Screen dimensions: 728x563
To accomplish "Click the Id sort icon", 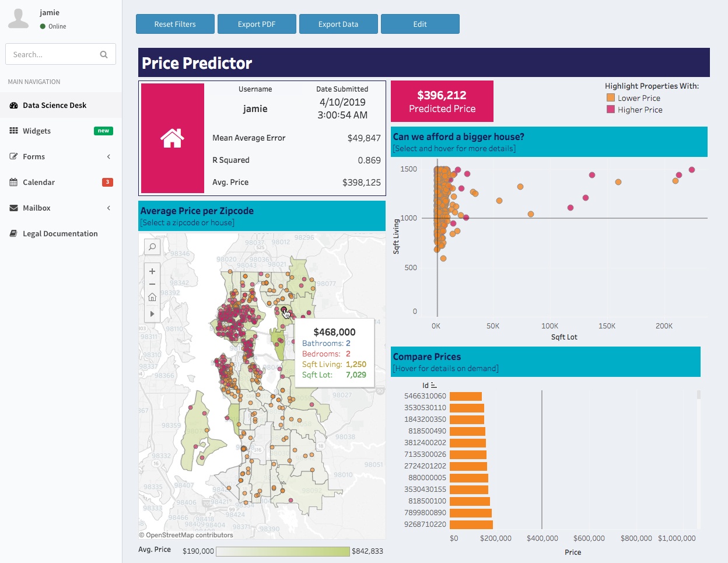I will pos(434,386).
